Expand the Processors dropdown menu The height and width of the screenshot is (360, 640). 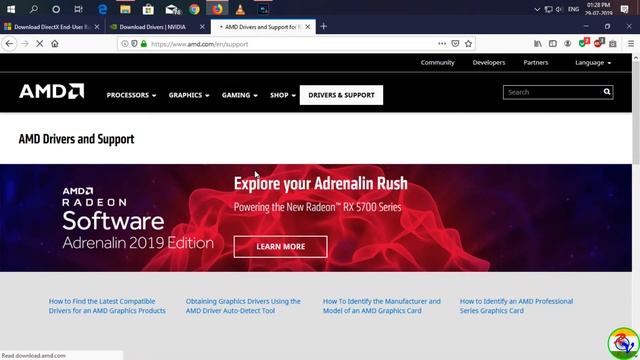131,95
